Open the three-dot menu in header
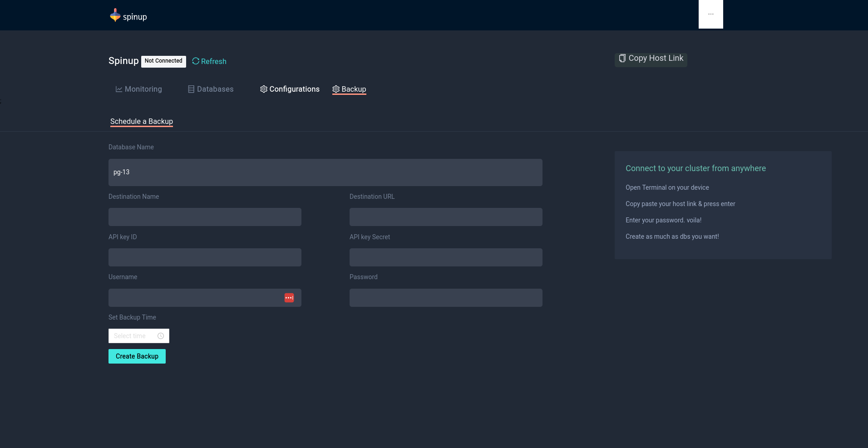This screenshot has height=448, width=868. click(710, 15)
